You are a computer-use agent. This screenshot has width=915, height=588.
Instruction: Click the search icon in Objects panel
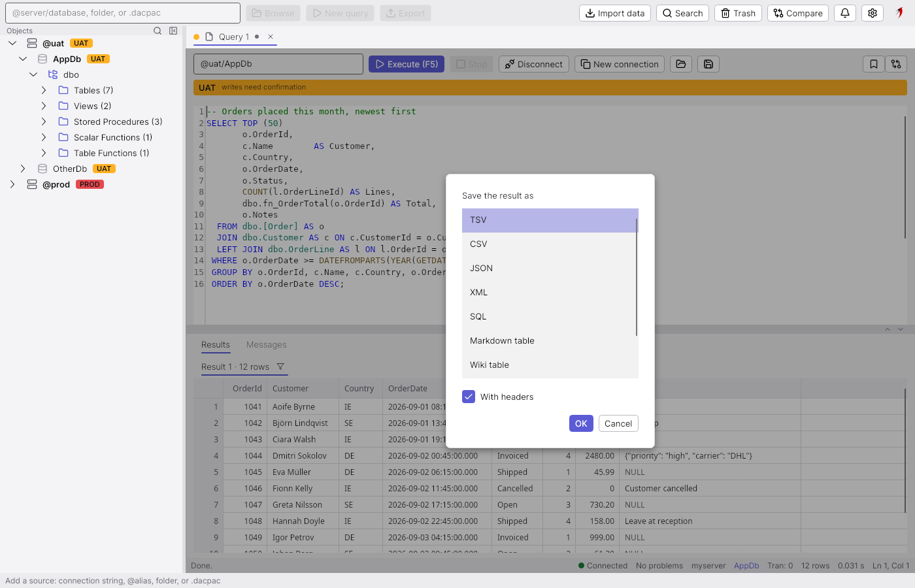158,31
